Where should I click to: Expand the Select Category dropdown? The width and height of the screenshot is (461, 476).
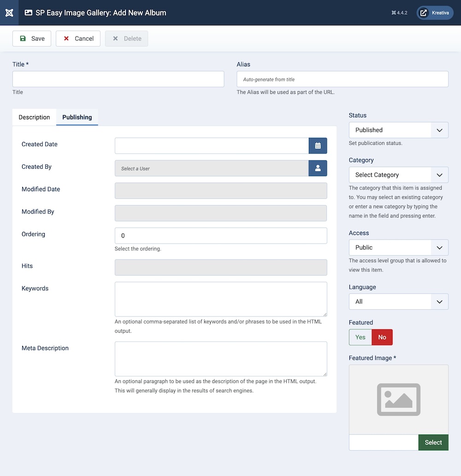coord(398,175)
